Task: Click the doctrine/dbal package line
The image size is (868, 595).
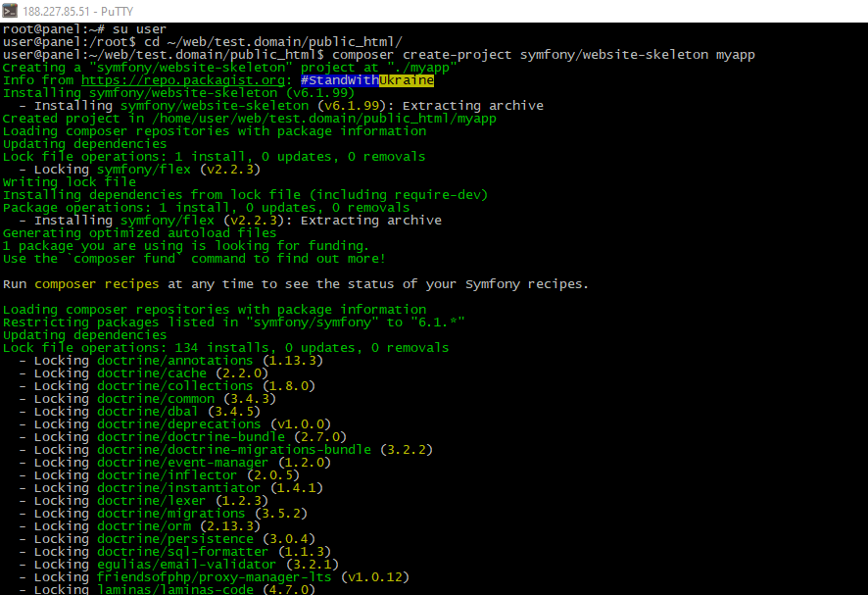Action: pyautogui.click(x=139, y=412)
